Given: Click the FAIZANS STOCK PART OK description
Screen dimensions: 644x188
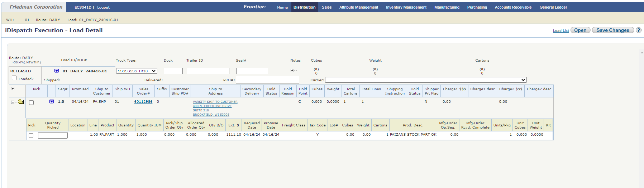Looking at the screenshot, I should pyautogui.click(x=413, y=135).
